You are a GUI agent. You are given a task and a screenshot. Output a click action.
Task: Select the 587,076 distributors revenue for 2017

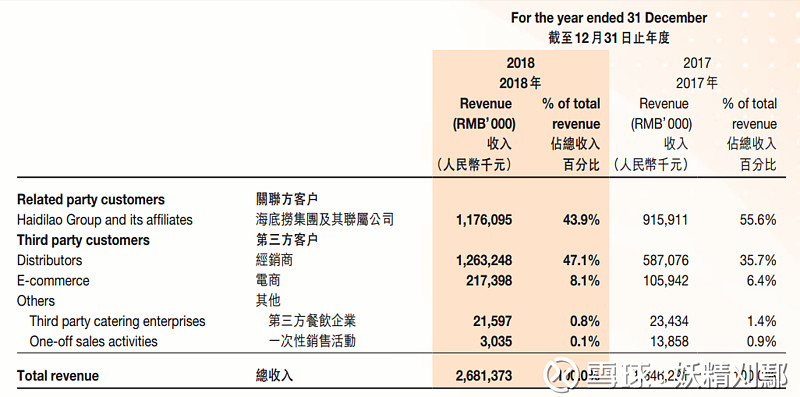665,260
